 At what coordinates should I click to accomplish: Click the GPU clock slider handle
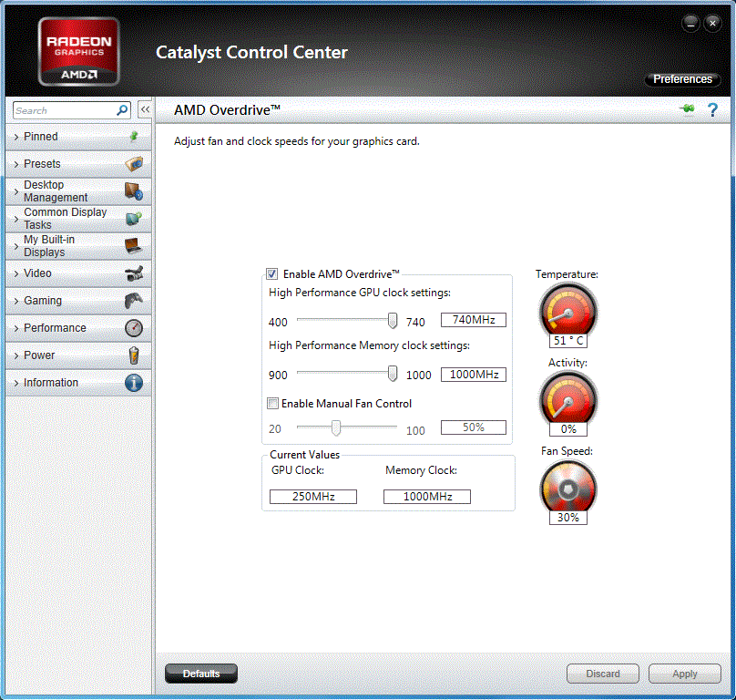[393, 321]
